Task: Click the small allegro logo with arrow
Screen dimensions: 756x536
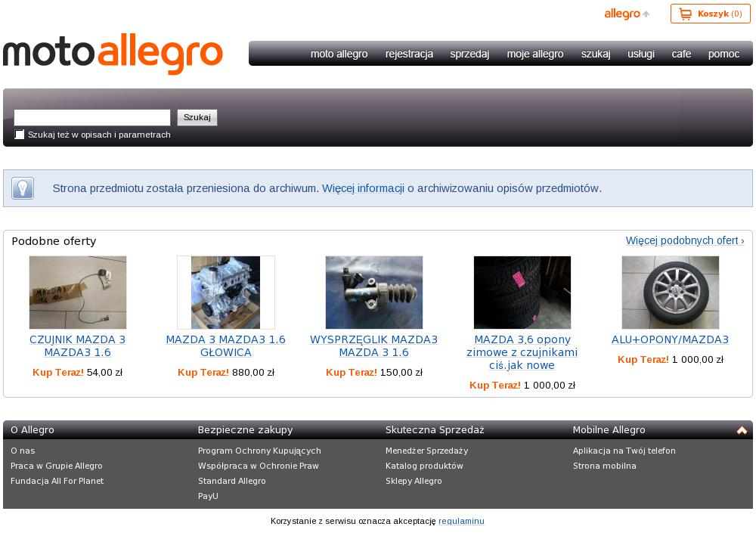Action: pyautogui.click(x=626, y=14)
